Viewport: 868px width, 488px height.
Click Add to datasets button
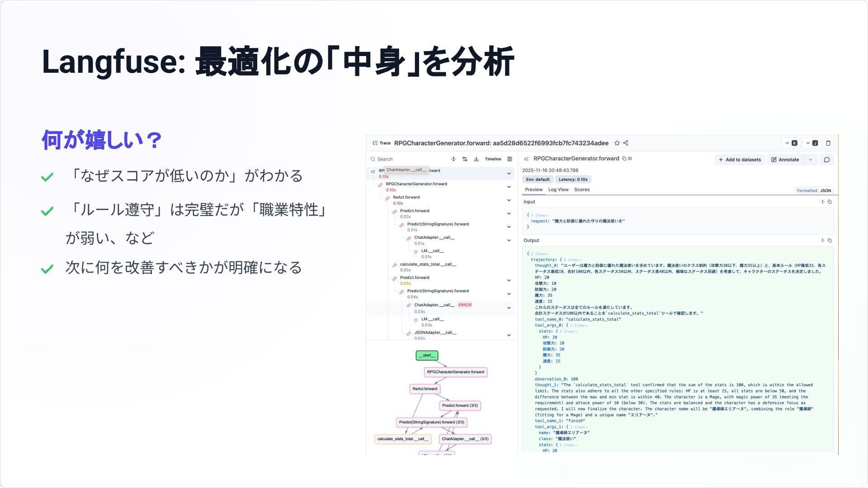click(740, 160)
